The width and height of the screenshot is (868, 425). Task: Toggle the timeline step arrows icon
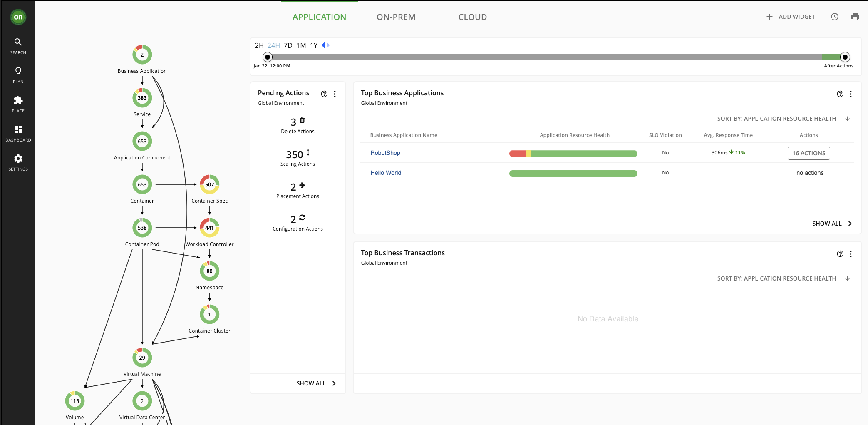point(325,45)
